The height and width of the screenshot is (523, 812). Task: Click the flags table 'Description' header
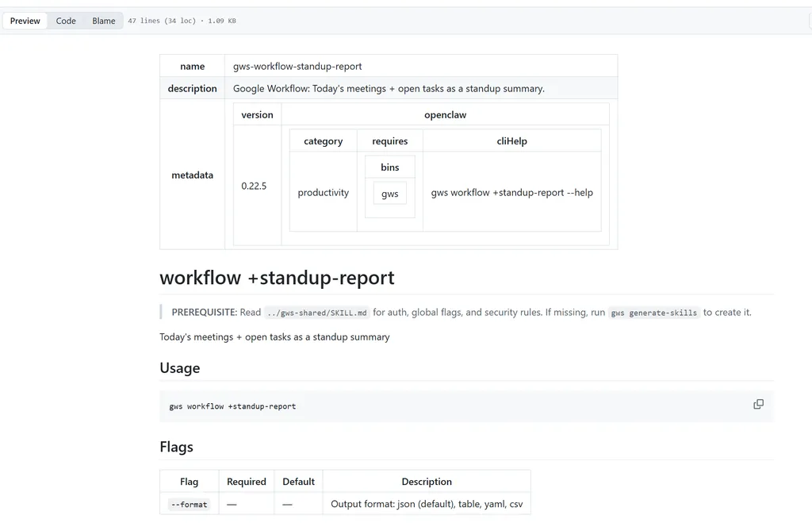pyautogui.click(x=426, y=482)
